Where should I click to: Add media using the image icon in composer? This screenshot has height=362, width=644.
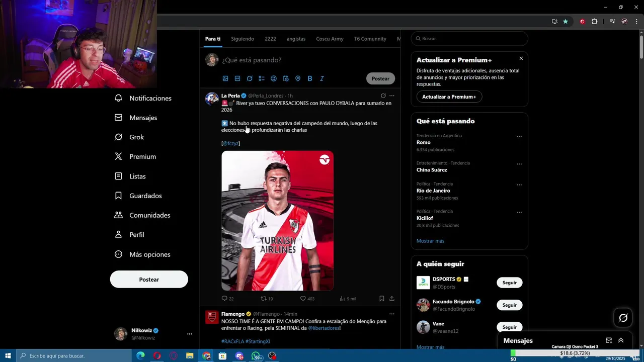pos(225,78)
